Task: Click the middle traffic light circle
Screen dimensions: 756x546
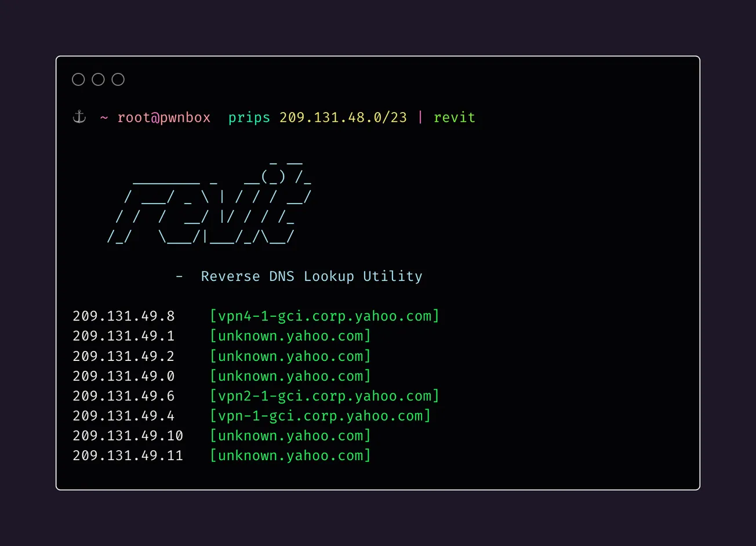Action: point(98,79)
